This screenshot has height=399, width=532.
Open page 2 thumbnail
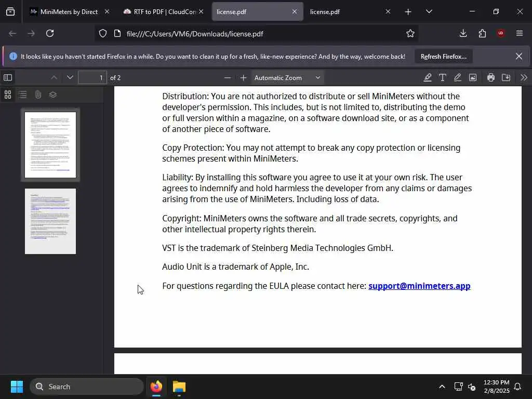pyautogui.click(x=50, y=221)
